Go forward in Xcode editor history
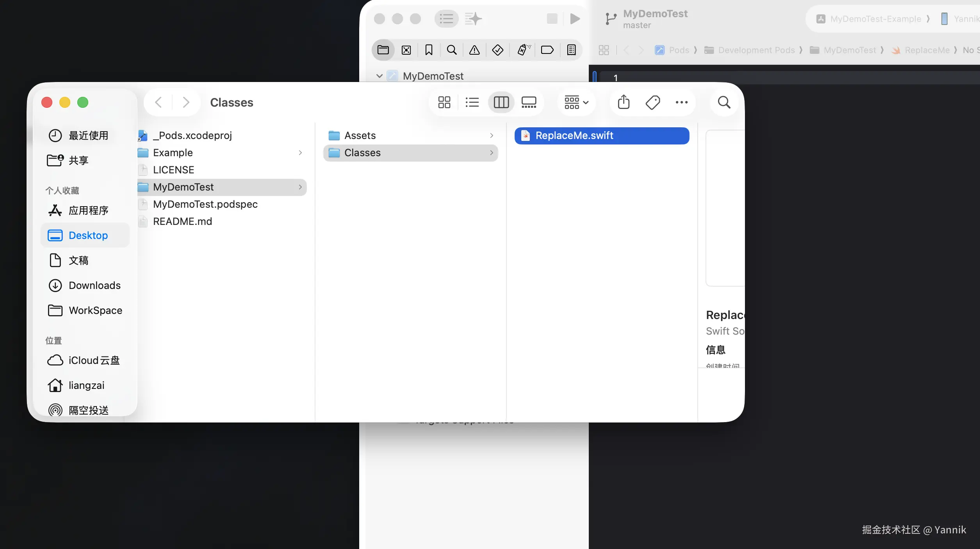 [641, 50]
